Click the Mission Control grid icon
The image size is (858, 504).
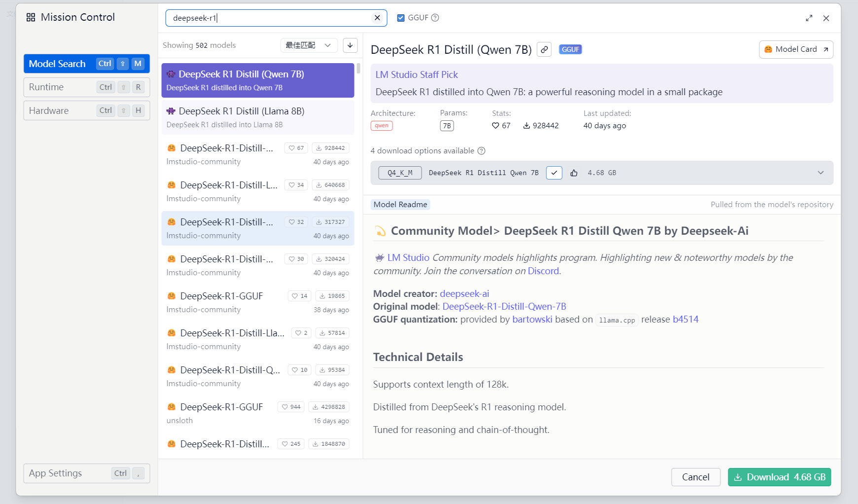tap(31, 17)
